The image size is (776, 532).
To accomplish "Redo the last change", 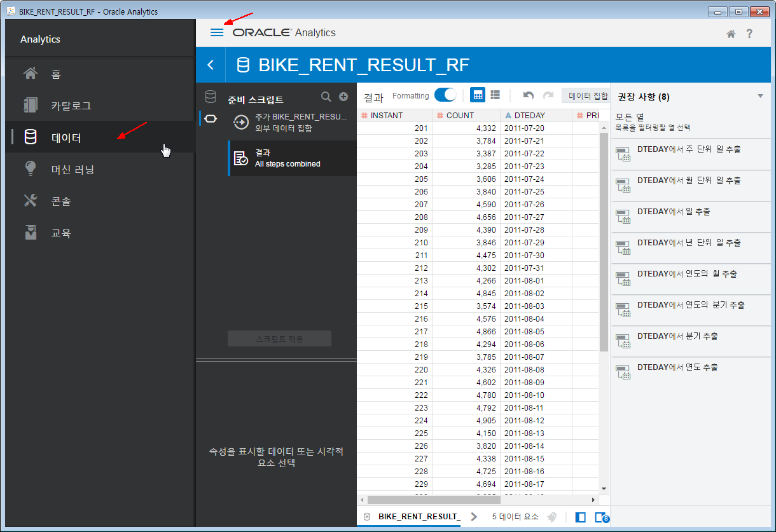I will [x=548, y=95].
